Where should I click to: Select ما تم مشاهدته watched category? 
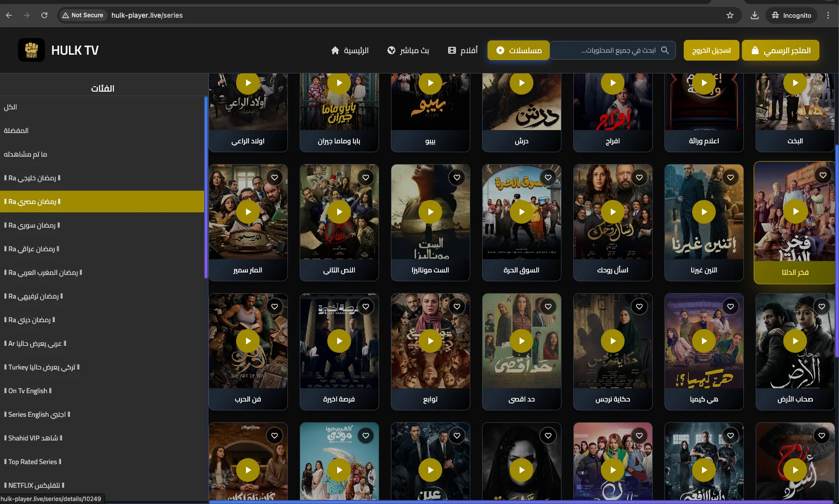coord(102,154)
